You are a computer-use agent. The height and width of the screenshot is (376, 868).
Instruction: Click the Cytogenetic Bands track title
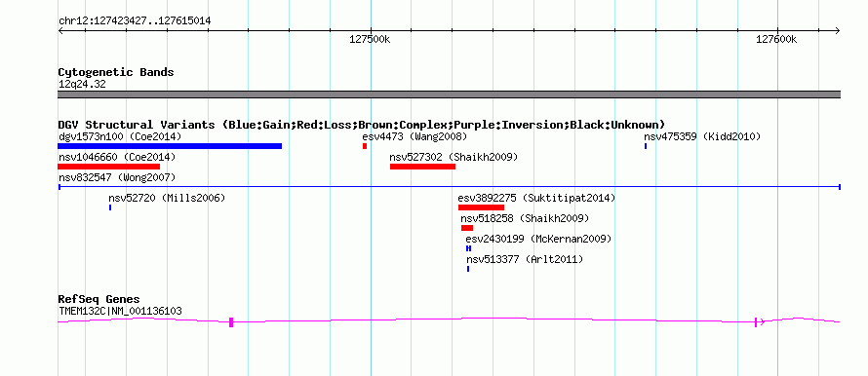tap(116, 72)
